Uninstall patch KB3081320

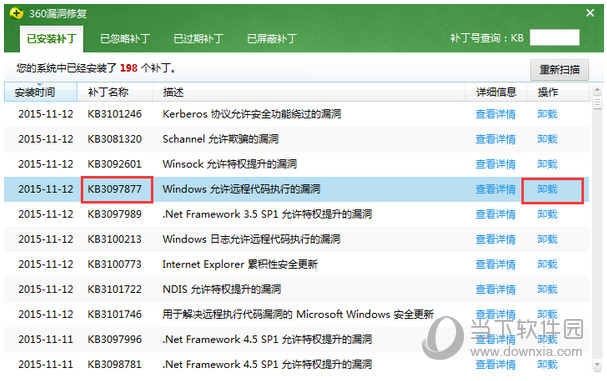(547, 139)
